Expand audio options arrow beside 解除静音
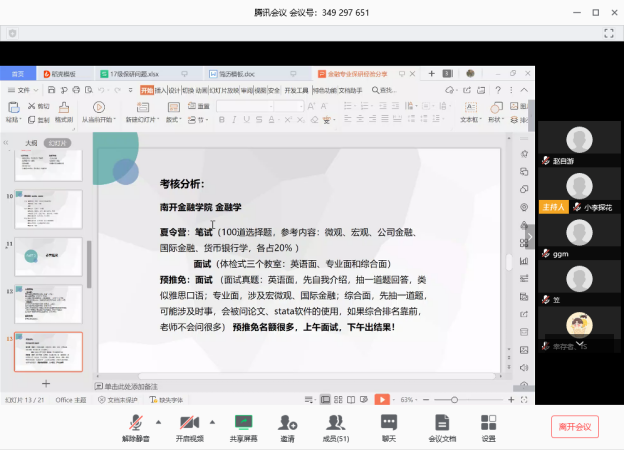 click(158, 420)
